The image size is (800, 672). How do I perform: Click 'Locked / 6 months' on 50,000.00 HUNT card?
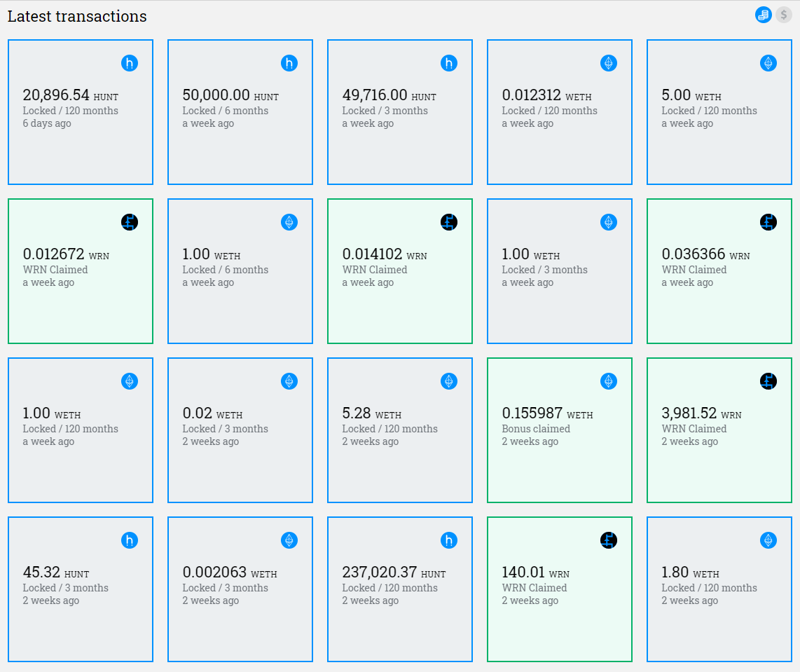tap(225, 111)
